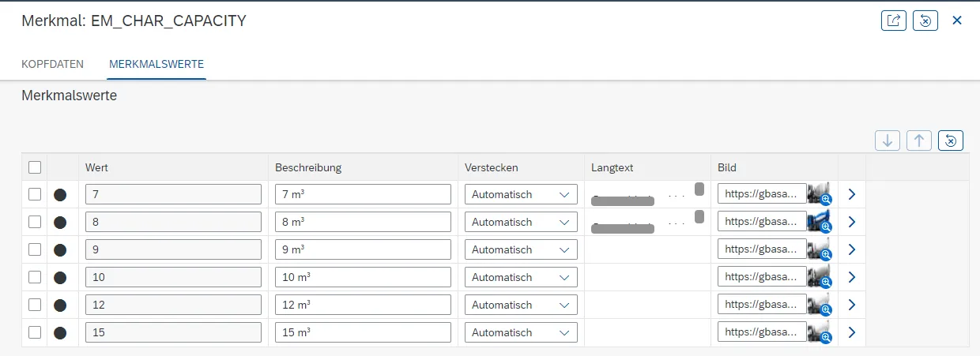Expand Verstecken dropdown for value 9 row

[x=521, y=250]
